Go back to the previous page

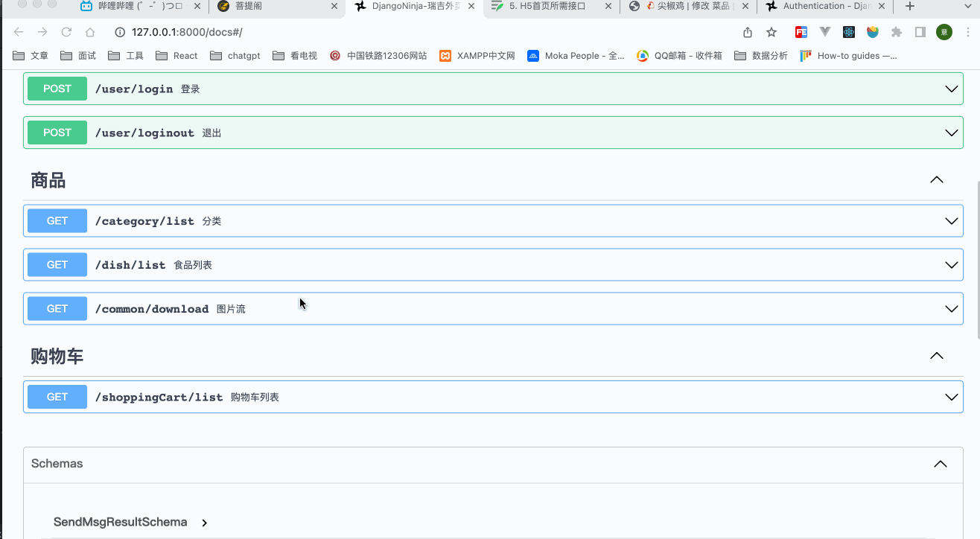(x=19, y=32)
